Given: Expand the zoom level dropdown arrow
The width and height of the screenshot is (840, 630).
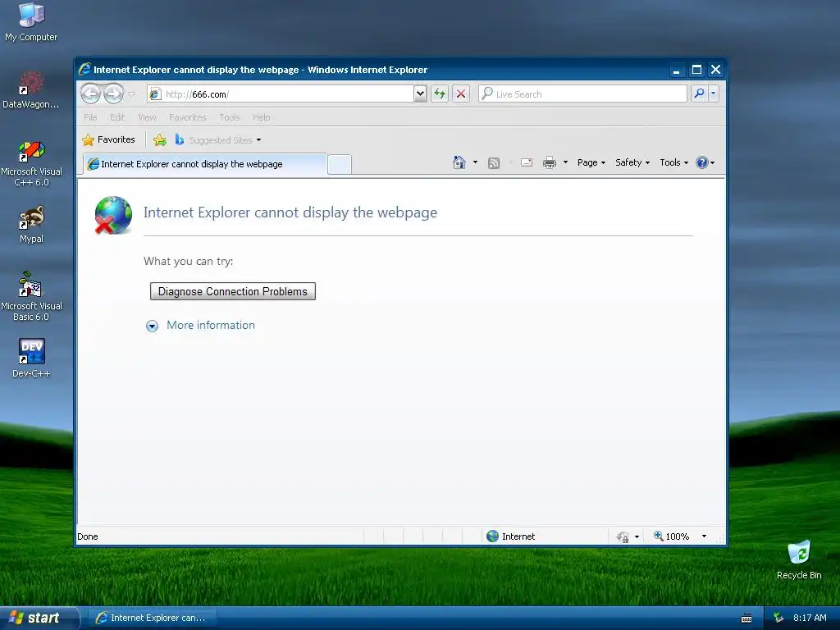Looking at the screenshot, I should pyautogui.click(x=704, y=536).
